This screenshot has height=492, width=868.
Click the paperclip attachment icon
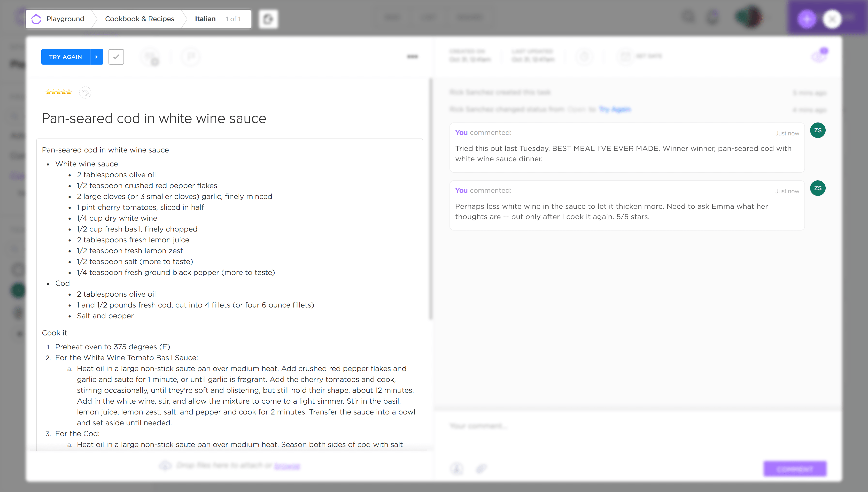[481, 468]
